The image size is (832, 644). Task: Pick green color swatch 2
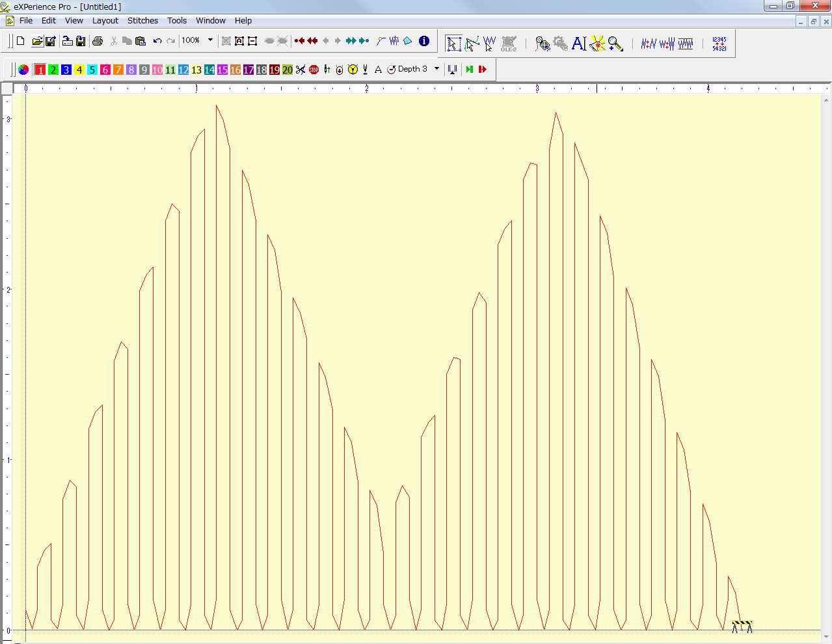coord(53,70)
